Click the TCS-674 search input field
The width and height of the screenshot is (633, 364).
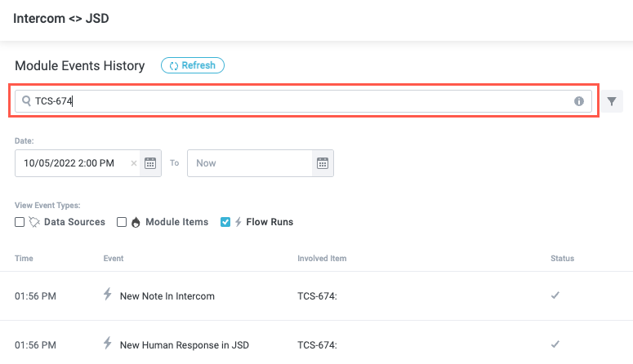coord(302,101)
